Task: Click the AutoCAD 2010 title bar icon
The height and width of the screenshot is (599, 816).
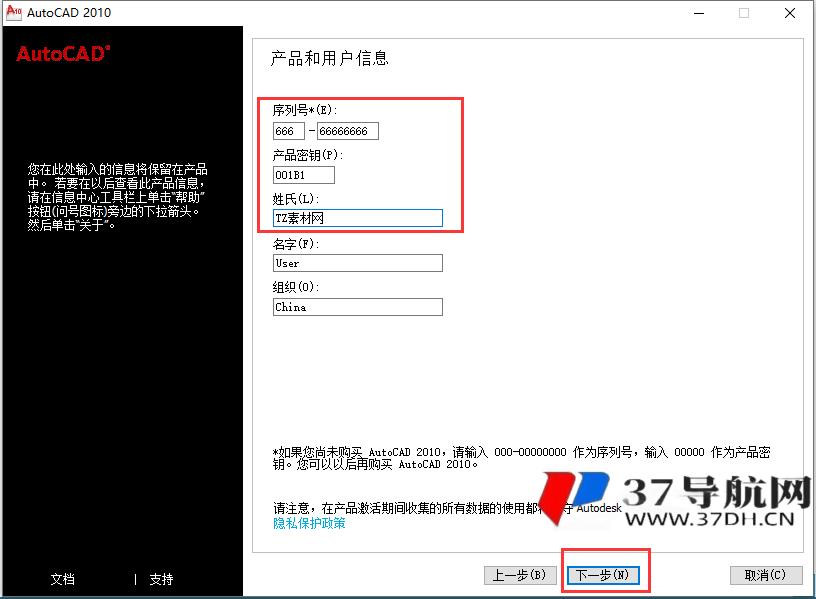Action: pos(12,13)
